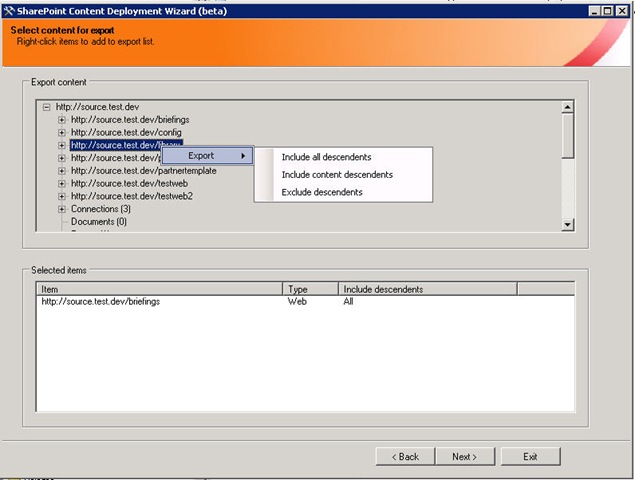
Task: Click the 'All' descendents cell
Action: (x=348, y=301)
